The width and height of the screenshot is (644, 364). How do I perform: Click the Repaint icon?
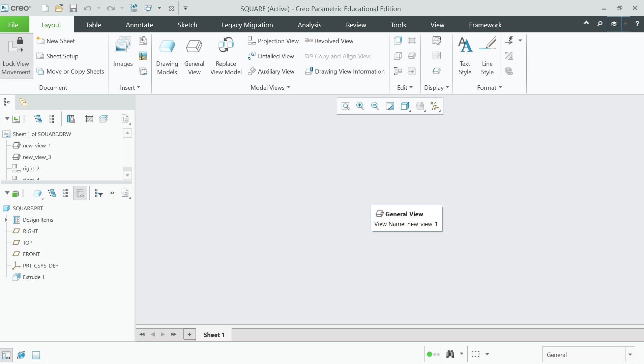(x=390, y=106)
